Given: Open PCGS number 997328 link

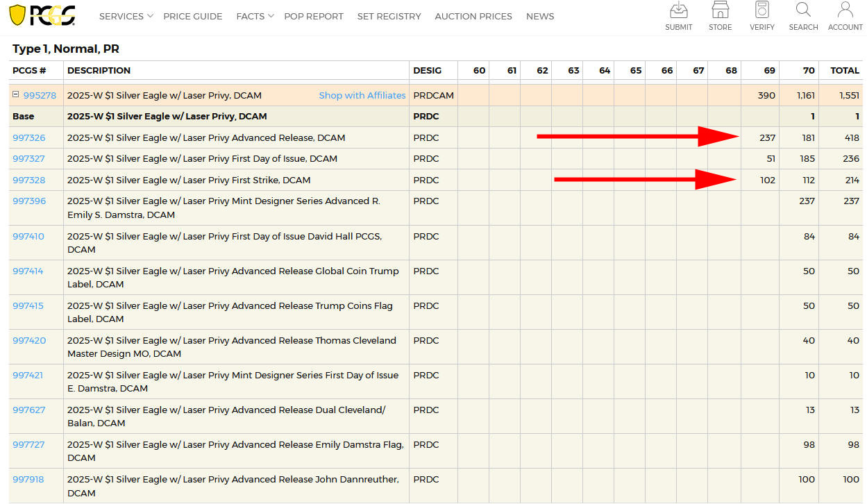Looking at the screenshot, I should tap(28, 180).
